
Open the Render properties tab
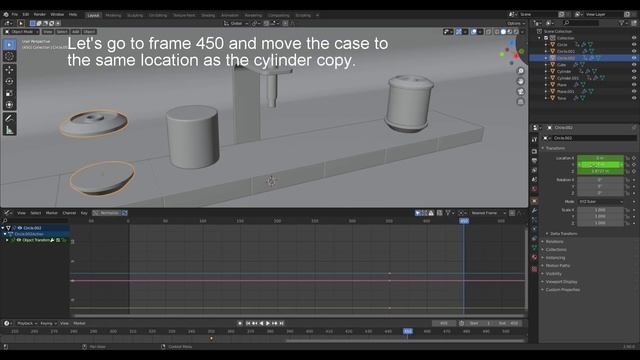(534, 151)
